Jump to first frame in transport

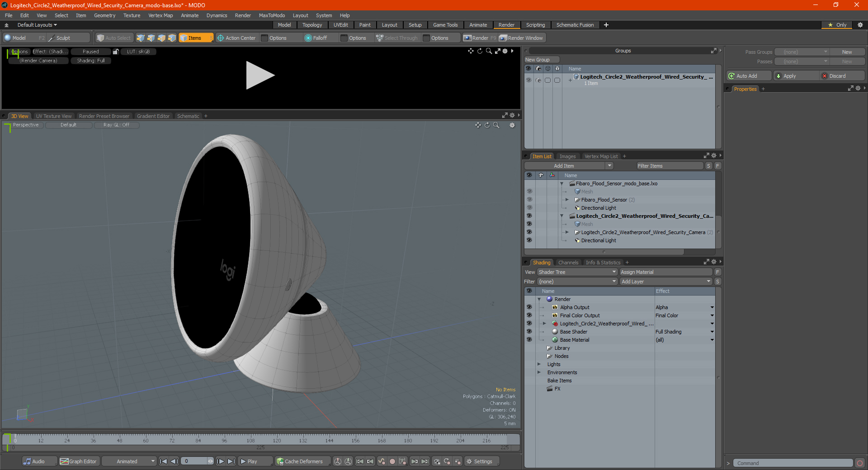tap(164, 461)
